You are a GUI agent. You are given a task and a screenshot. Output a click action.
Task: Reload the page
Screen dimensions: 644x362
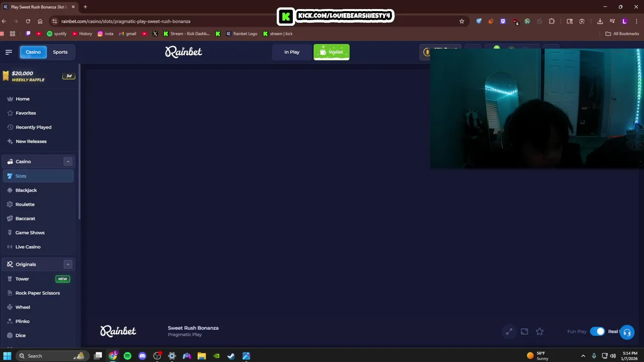coord(28,21)
